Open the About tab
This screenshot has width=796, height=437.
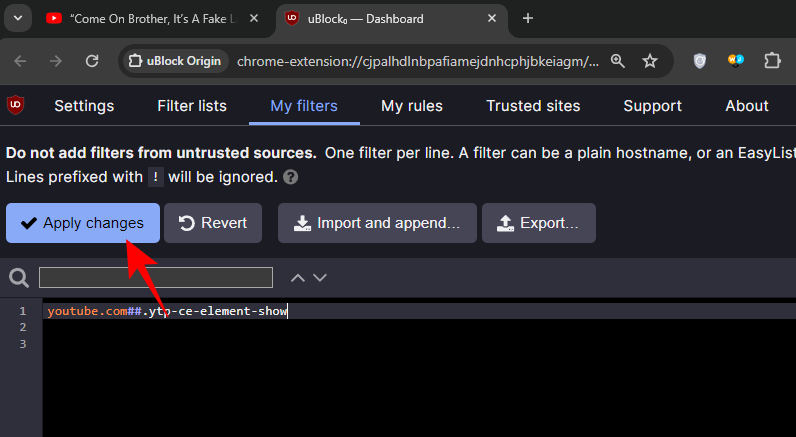coord(747,106)
